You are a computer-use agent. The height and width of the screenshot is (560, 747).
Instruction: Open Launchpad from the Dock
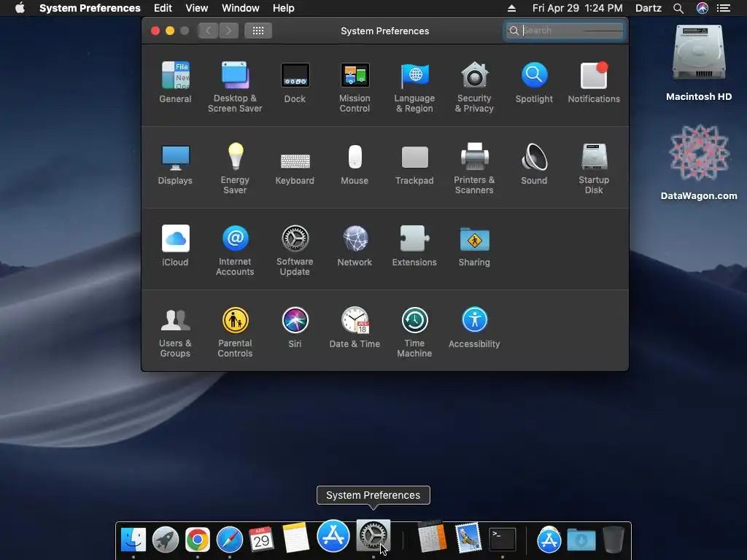[x=166, y=540]
